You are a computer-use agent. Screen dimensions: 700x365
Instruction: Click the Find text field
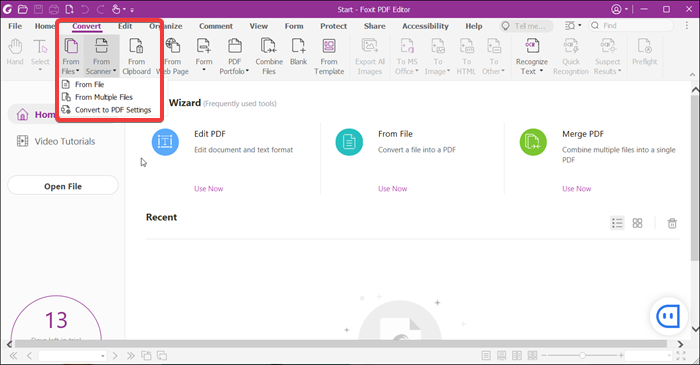631,25
